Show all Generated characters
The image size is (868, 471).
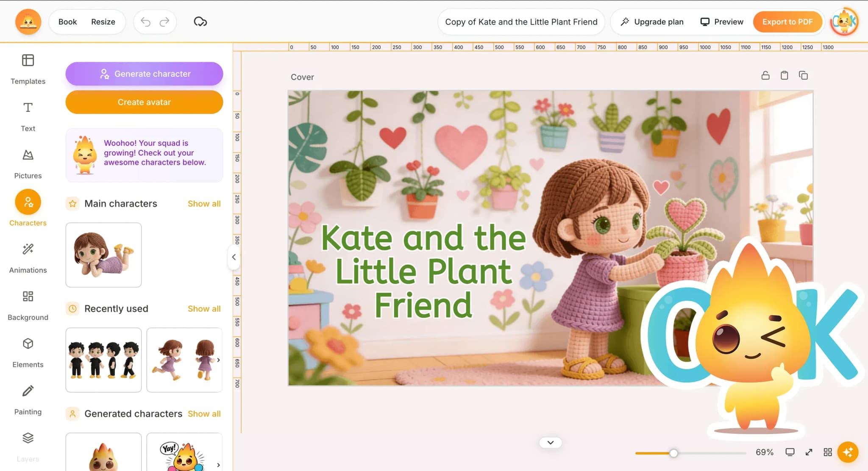point(204,414)
